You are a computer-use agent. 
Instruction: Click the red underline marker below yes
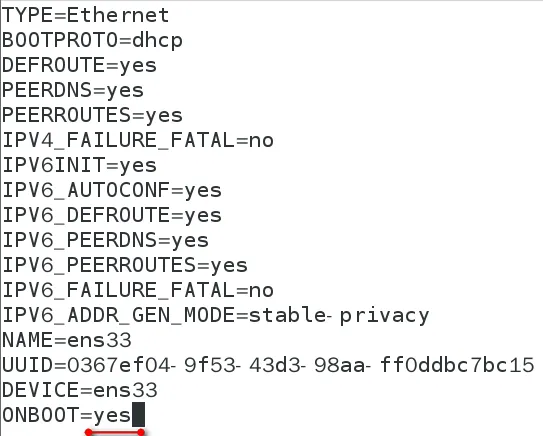click(115, 432)
